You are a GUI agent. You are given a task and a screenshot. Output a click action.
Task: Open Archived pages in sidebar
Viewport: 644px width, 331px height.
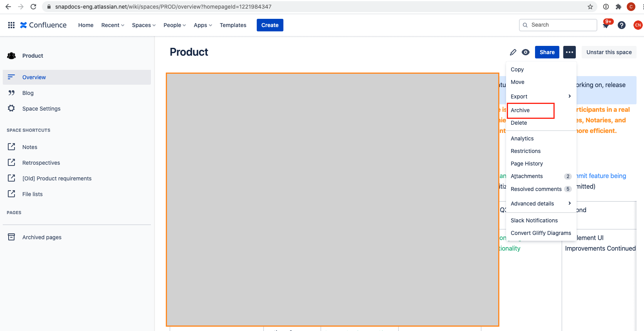[77, 237]
